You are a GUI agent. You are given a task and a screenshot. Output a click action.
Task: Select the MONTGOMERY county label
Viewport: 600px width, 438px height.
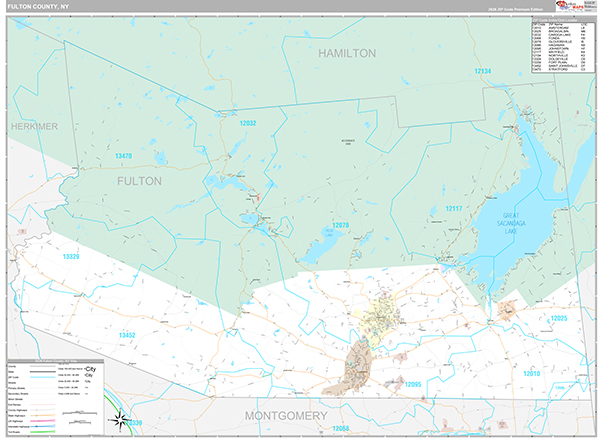[286, 416]
